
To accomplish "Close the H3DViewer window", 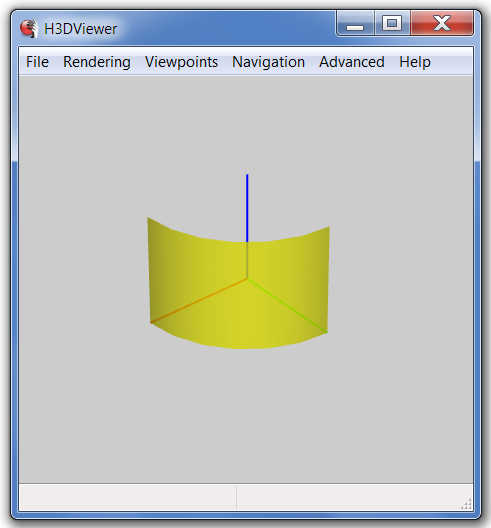I will coord(442,23).
